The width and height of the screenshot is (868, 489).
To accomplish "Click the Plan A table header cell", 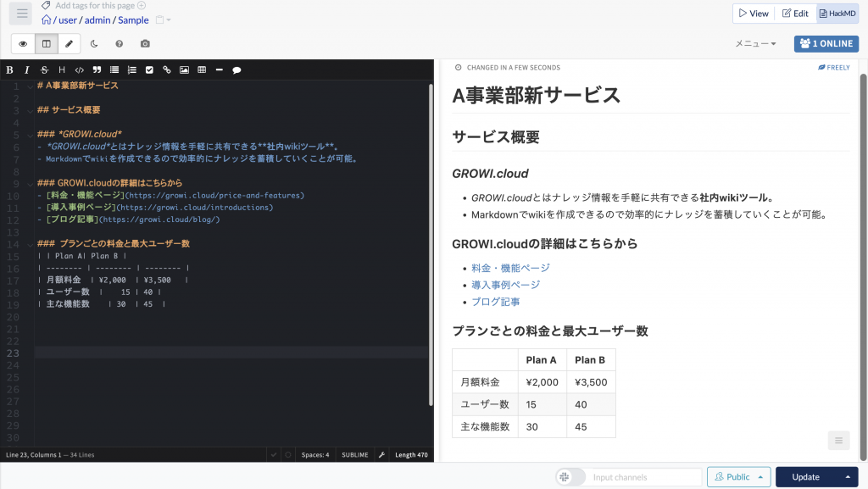I will [542, 360].
